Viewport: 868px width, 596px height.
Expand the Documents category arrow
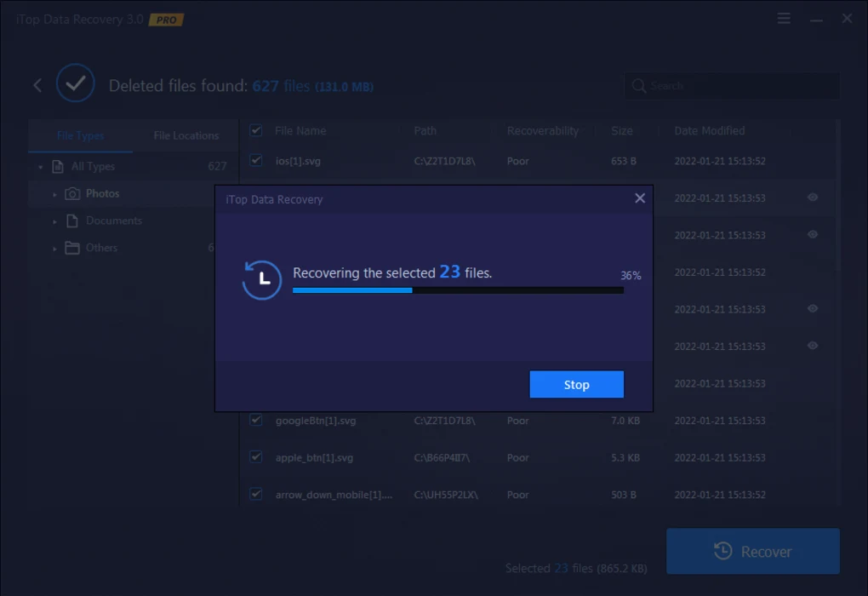click(x=55, y=222)
